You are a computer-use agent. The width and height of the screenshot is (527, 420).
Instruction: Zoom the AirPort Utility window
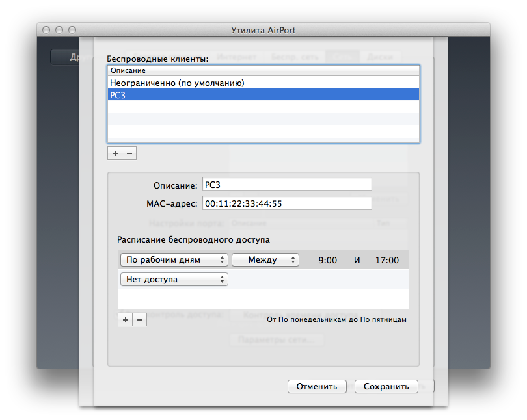tap(72, 30)
